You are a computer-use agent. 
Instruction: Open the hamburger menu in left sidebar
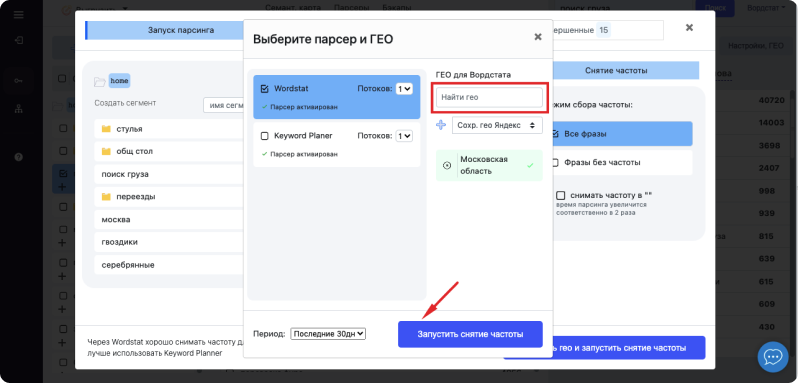(x=19, y=14)
